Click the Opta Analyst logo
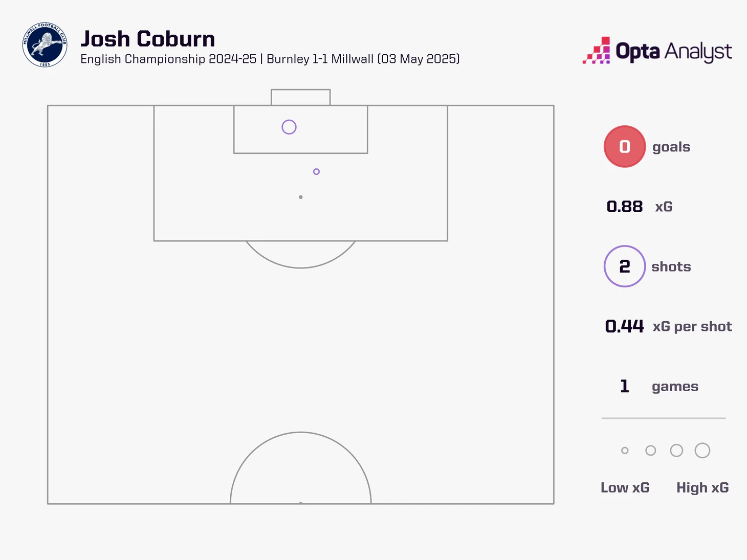Screen dimensions: 747x560 [657, 51]
